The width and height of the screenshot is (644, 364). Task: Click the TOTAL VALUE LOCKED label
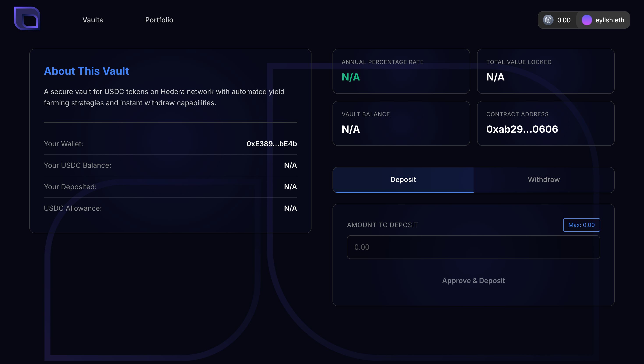click(519, 62)
